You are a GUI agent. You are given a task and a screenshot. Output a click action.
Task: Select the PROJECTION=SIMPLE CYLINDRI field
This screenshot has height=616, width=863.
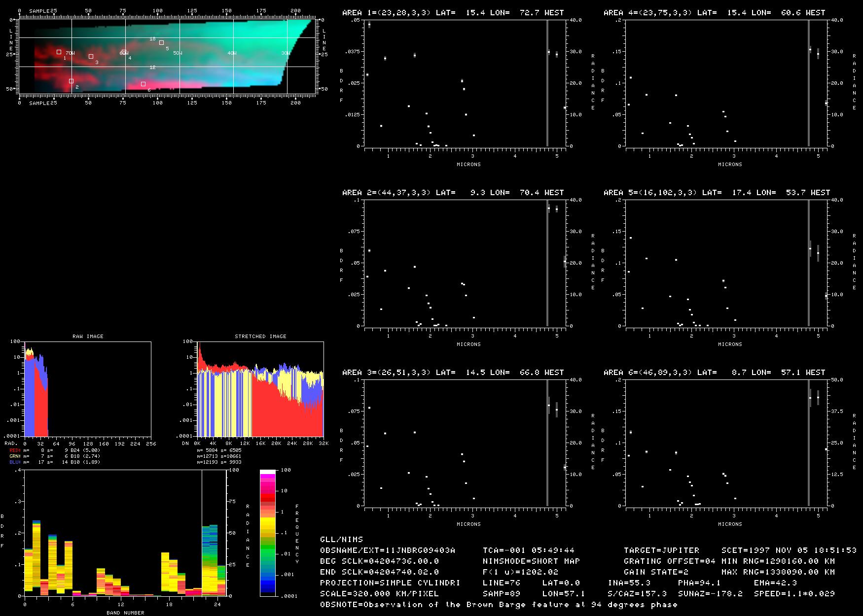click(390, 583)
